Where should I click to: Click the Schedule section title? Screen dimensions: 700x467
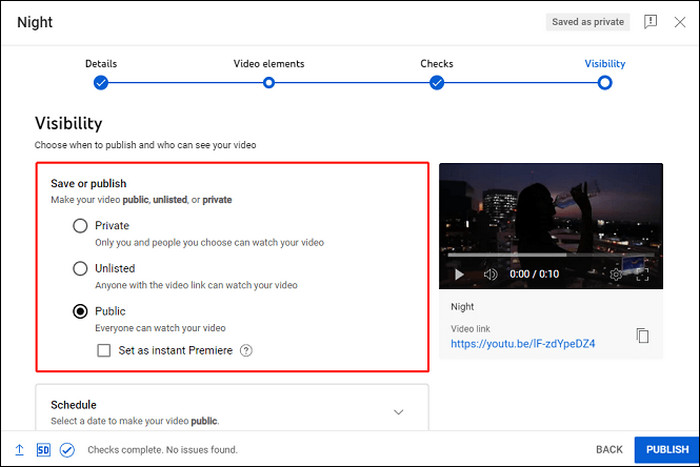[74, 405]
